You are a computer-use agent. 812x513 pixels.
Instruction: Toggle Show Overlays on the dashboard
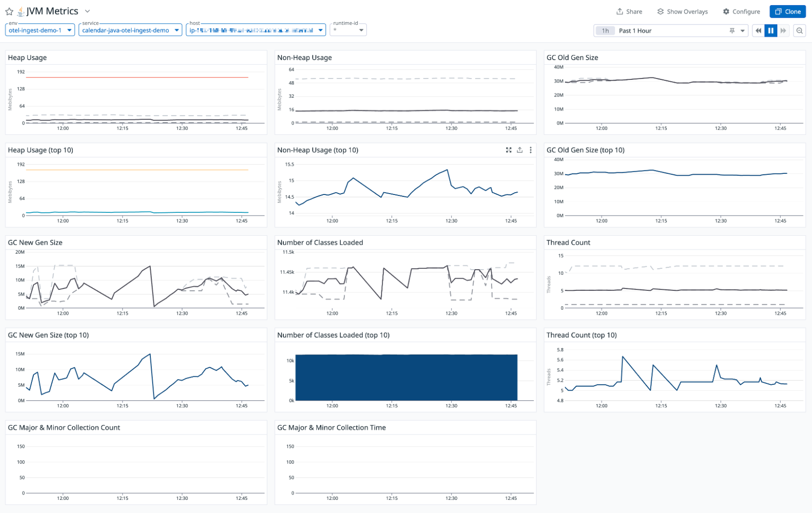(682, 12)
